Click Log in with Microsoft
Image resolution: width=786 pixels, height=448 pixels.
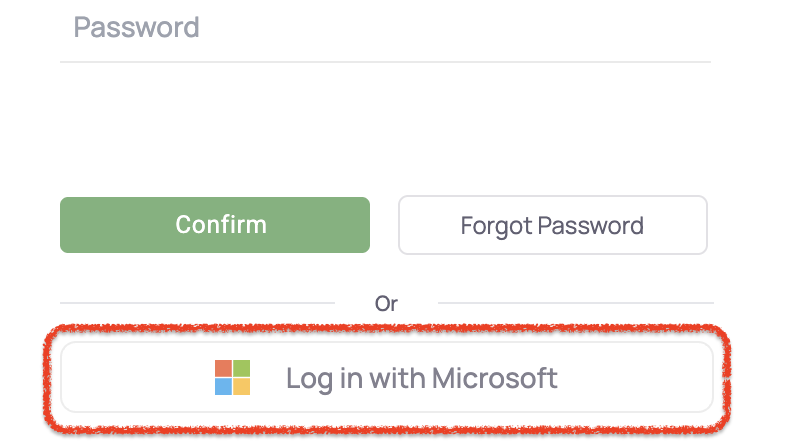click(387, 378)
